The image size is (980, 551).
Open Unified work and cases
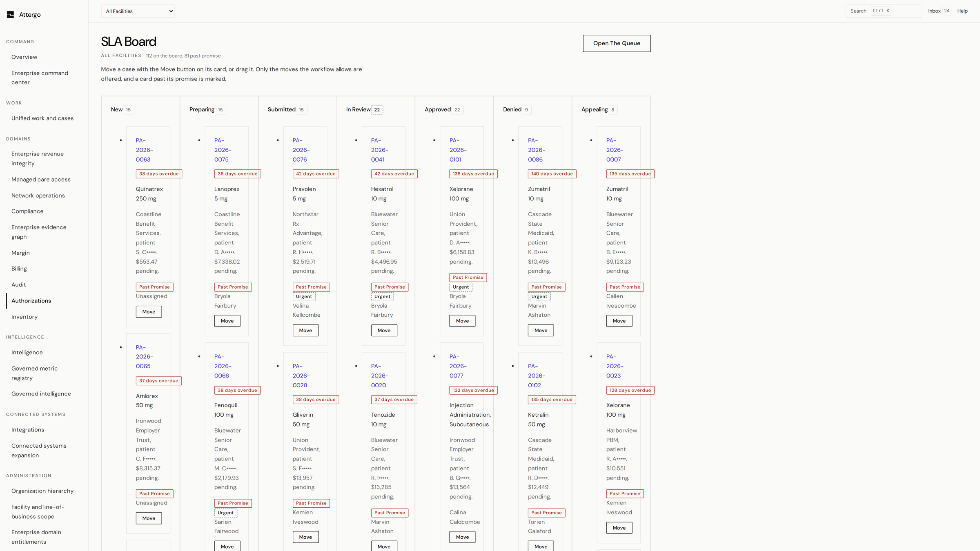coord(42,118)
